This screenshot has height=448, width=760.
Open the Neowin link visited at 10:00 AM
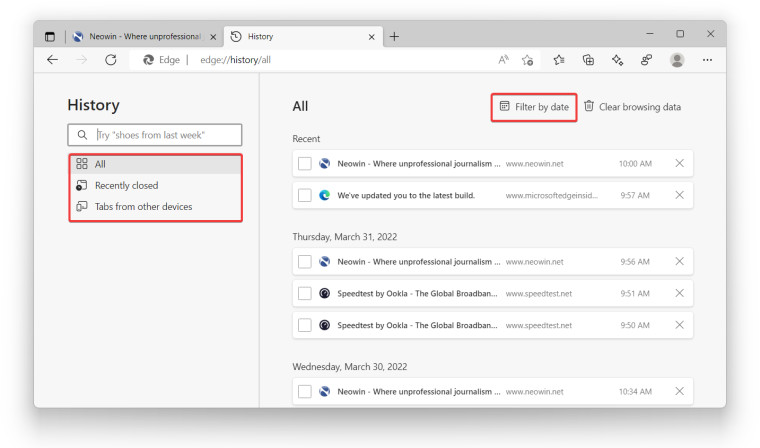419,164
